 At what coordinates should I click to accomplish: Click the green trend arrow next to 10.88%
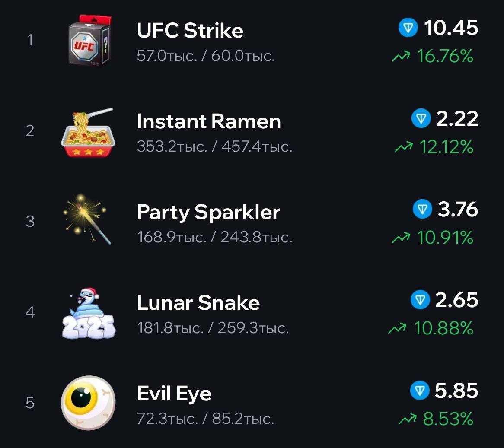pos(397,329)
